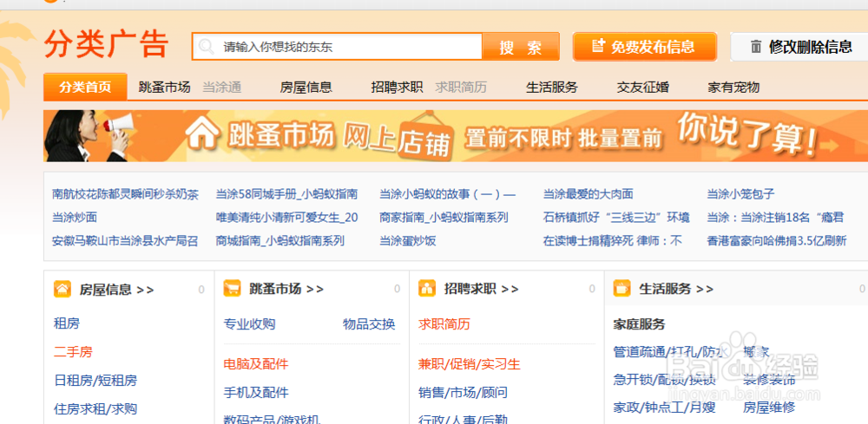Click the 搜索 search button
The height and width of the screenshot is (424, 868).
pyautogui.click(x=521, y=47)
